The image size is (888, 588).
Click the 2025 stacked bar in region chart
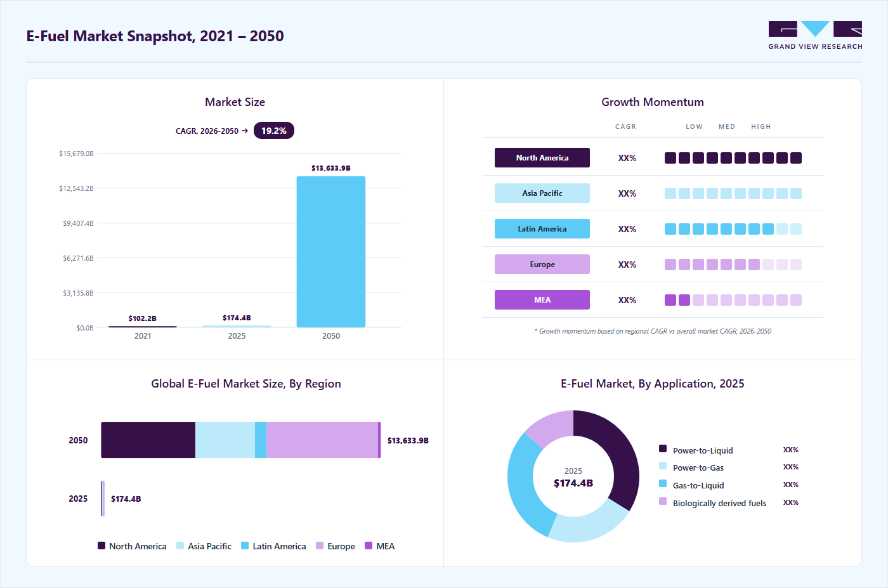[103, 499]
